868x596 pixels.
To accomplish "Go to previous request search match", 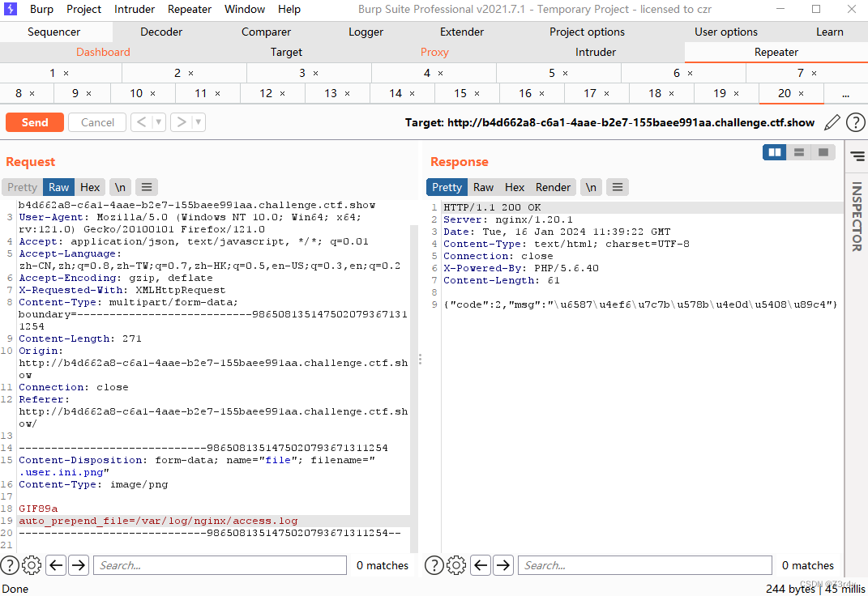I will [56, 565].
